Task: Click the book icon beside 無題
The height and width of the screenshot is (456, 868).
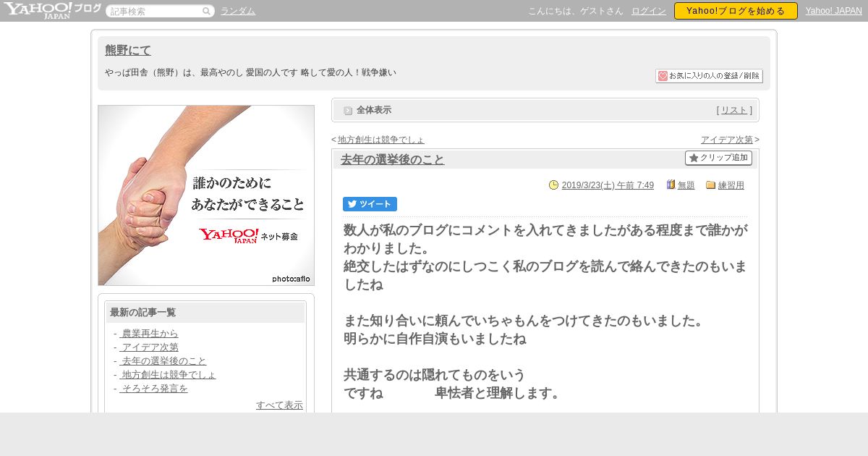Action: click(x=671, y=185)
